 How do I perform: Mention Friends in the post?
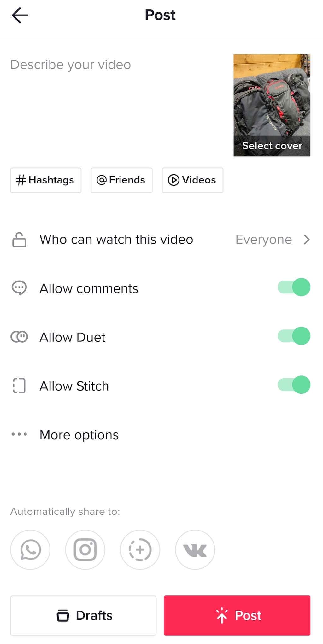coord(121,180)
